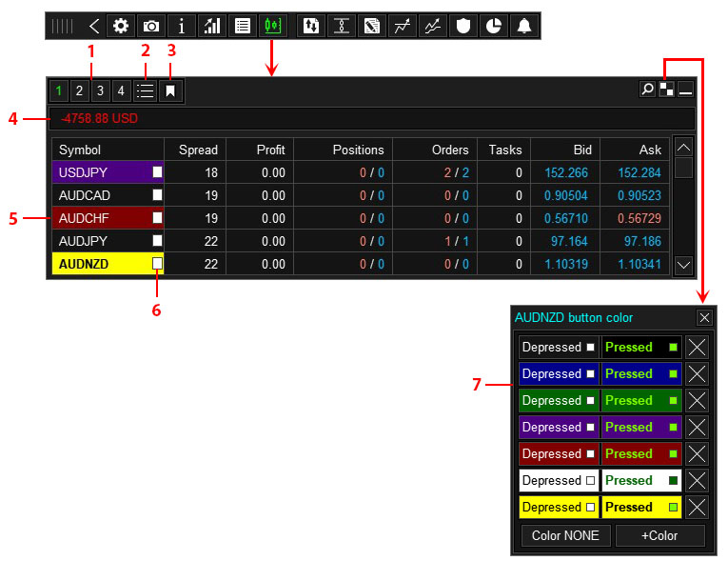Toggle the AUDCHF symbol checkbox
The image size is (728, 561).
[158, 218]
